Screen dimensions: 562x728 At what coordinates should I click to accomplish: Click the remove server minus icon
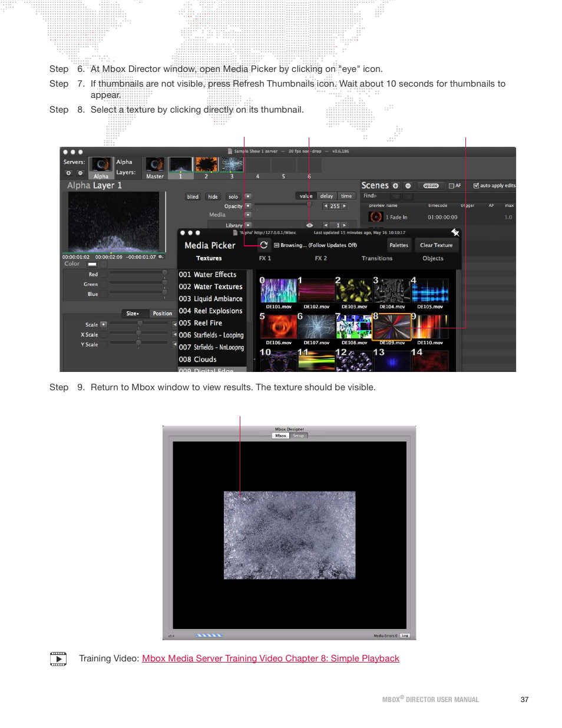(x=80, y=173)
